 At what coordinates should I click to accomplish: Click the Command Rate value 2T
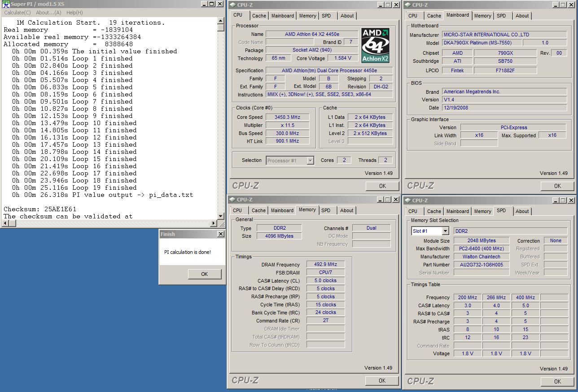pyautogui.click(x=326, y=321)
